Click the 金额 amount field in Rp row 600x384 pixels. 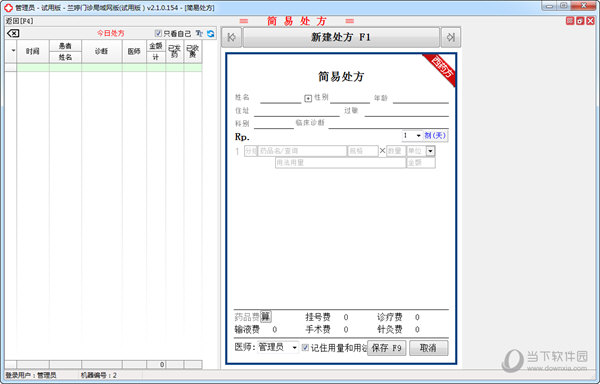point(421,163)
